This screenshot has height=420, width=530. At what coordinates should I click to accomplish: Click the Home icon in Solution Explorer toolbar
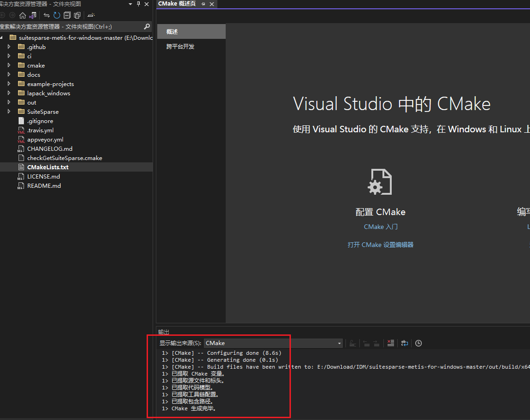pos(23,15)
